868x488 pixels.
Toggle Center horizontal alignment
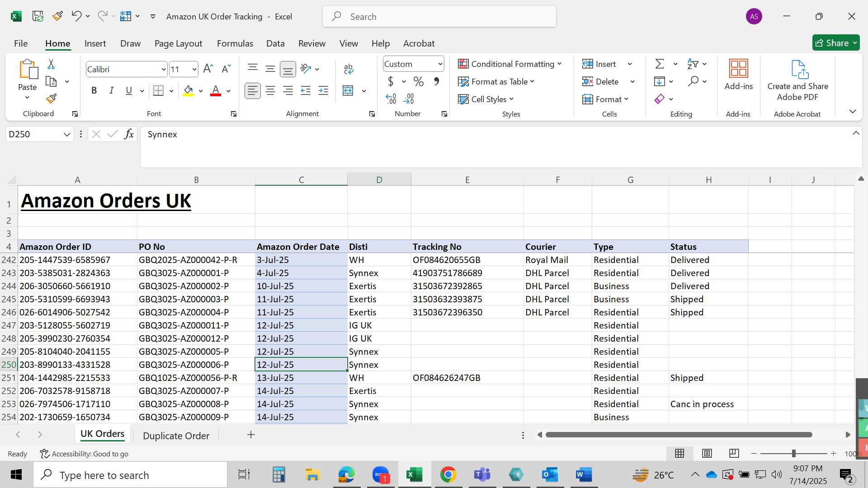270,90
